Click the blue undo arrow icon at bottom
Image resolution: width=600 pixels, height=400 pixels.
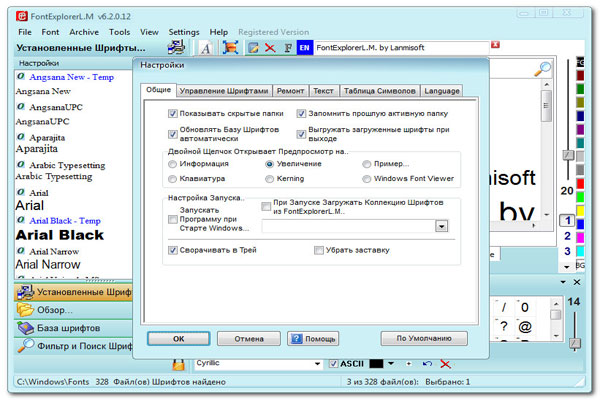pyautogui.click(x=427, y=363)
